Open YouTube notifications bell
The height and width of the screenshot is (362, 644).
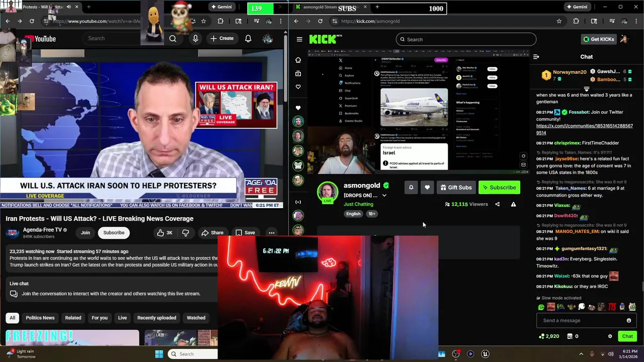coord(248,39)
